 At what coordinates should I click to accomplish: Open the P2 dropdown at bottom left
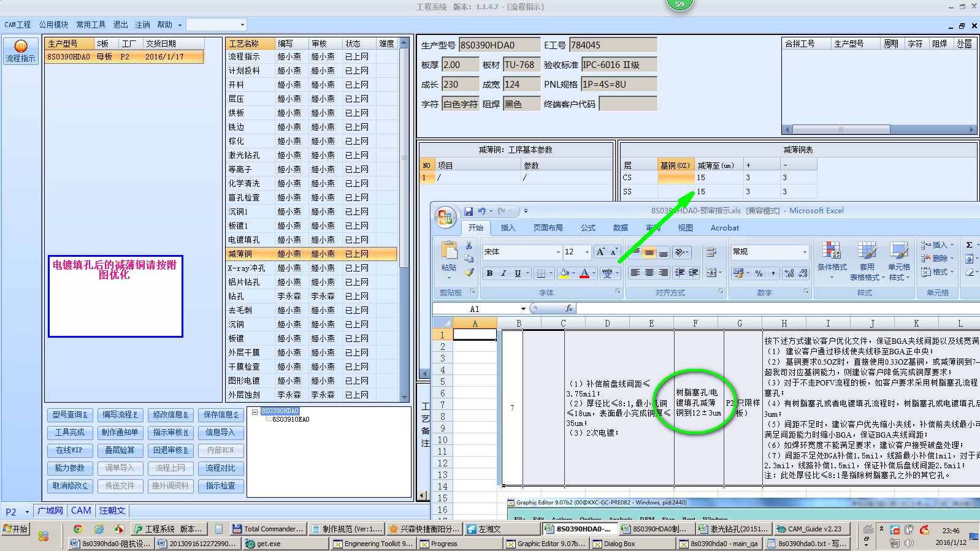click(27, 512)
